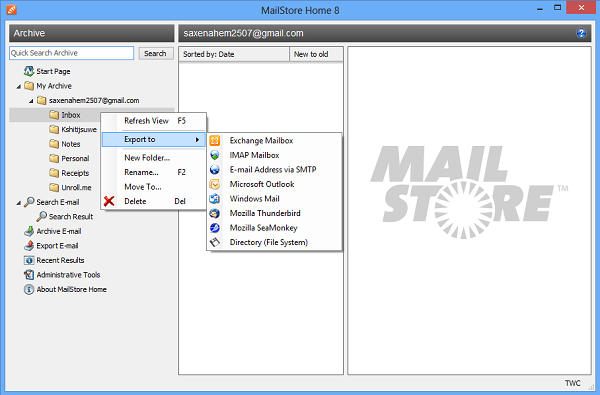Viewport: 600px width, 395px height.
Task: Open the Sorted by: Date dropdown
Action: 234,54
